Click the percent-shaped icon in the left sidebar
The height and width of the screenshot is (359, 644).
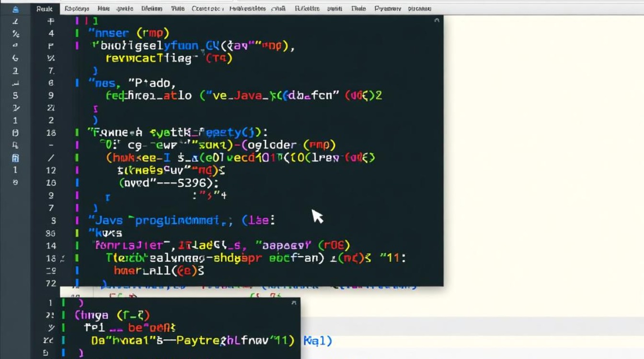15,34
